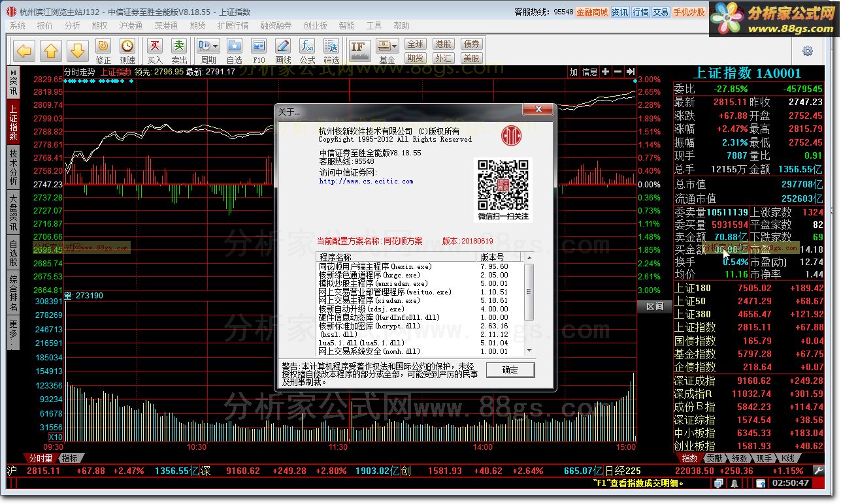Open the 分析 menu
This screenshot has height=504, width=841.
[73, 25]
